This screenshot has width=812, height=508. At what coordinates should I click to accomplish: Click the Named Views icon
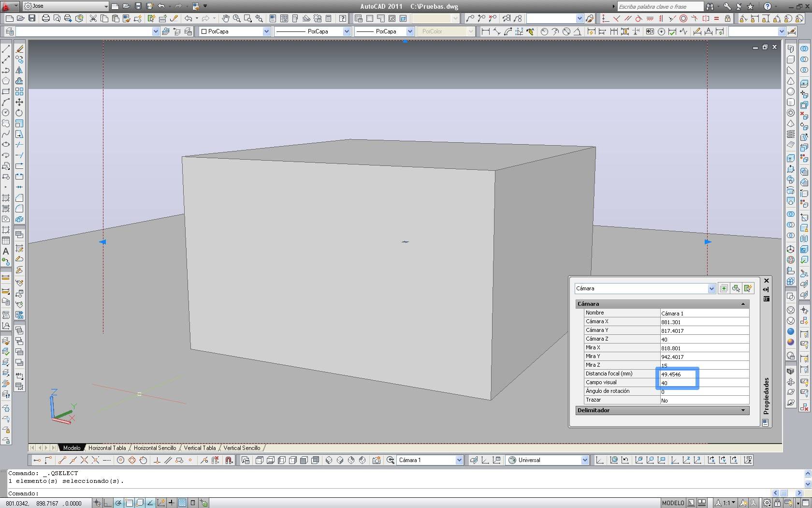246,460
